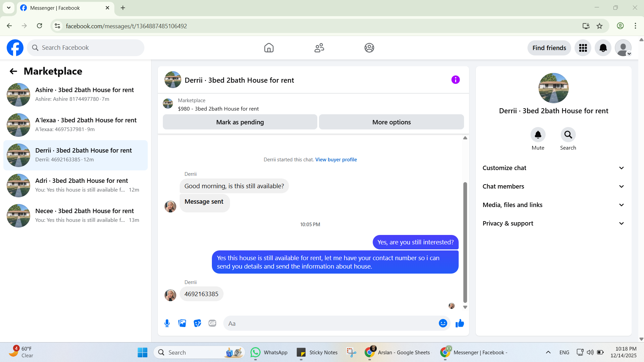This screenshot has width=644, height=362.
Task: Open the GIF picker
Action: (212, 323)
